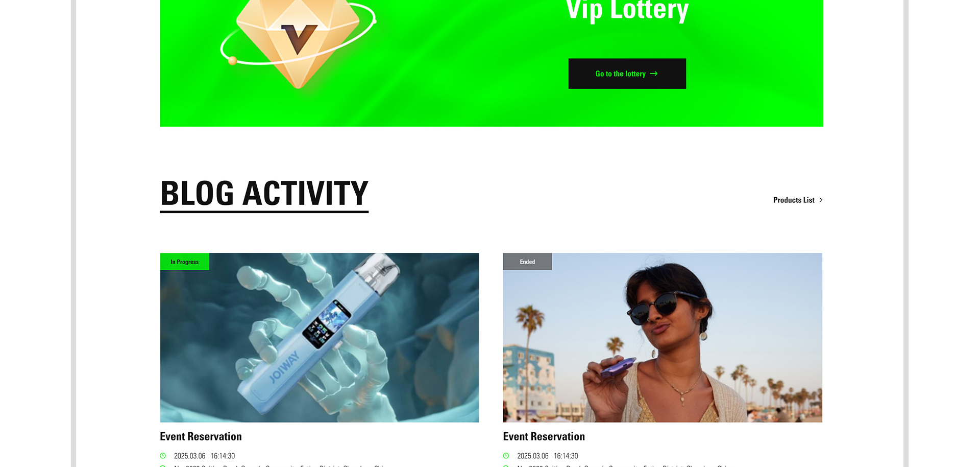Select the In Progress status badge

coord(185,262)
